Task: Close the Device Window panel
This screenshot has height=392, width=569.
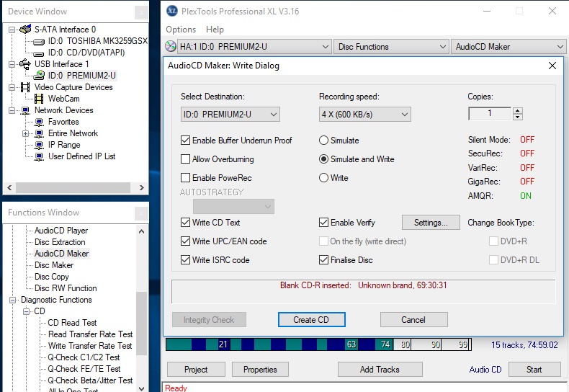Action: coord(141,12)
